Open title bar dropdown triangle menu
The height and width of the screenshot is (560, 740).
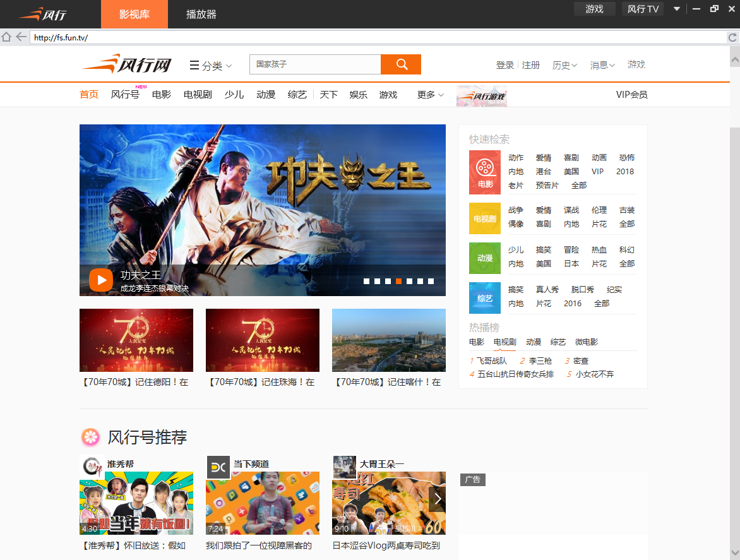pos(677,9)
